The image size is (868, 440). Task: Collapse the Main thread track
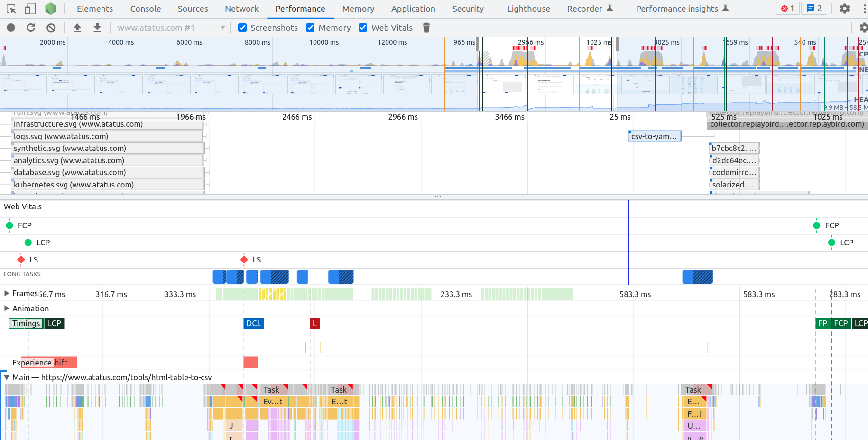(x=7, y=377)
